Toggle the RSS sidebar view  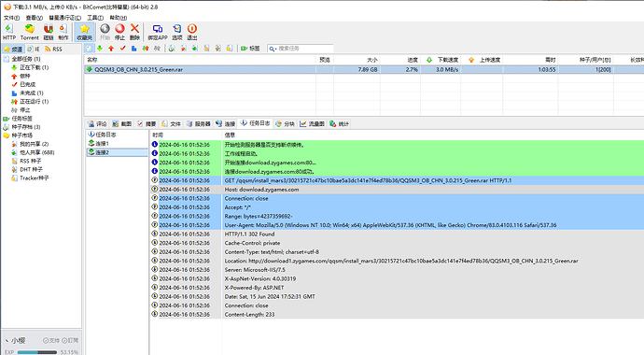(x=53, y=49)
